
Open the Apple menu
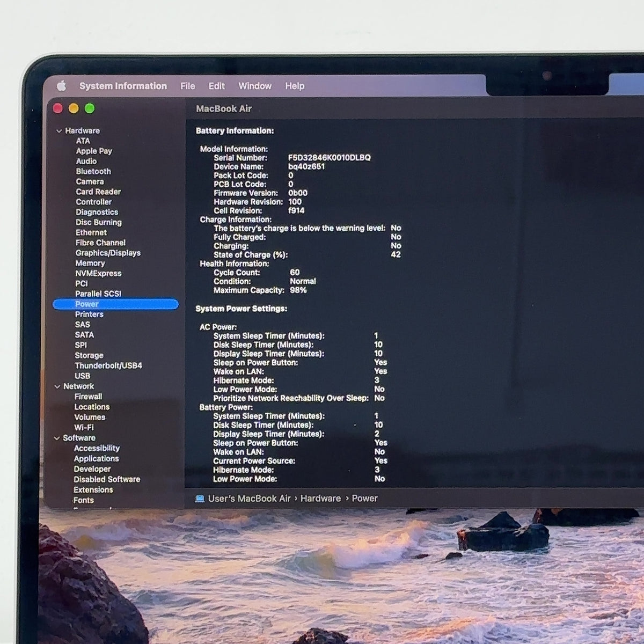pos(61,86)
